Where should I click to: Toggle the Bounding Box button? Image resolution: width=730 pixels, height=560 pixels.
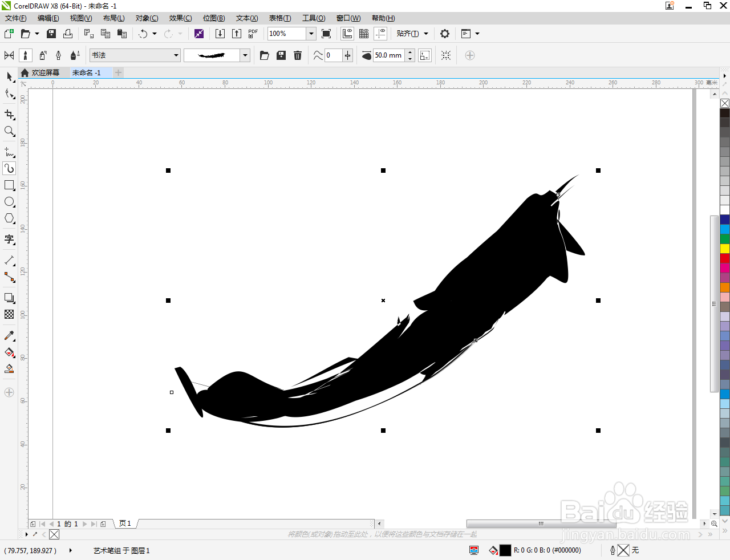pos(446,55)
